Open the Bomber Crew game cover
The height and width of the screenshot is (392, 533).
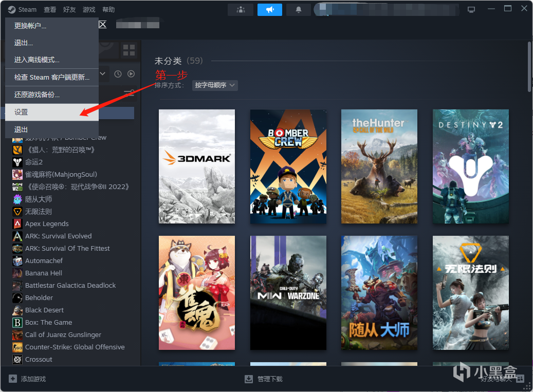point(288,166)
